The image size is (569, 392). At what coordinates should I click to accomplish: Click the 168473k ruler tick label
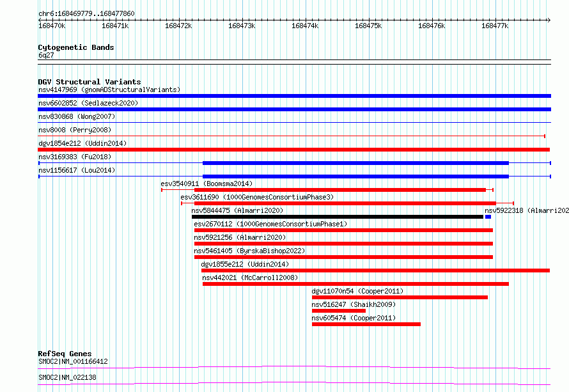coord(242,26)
